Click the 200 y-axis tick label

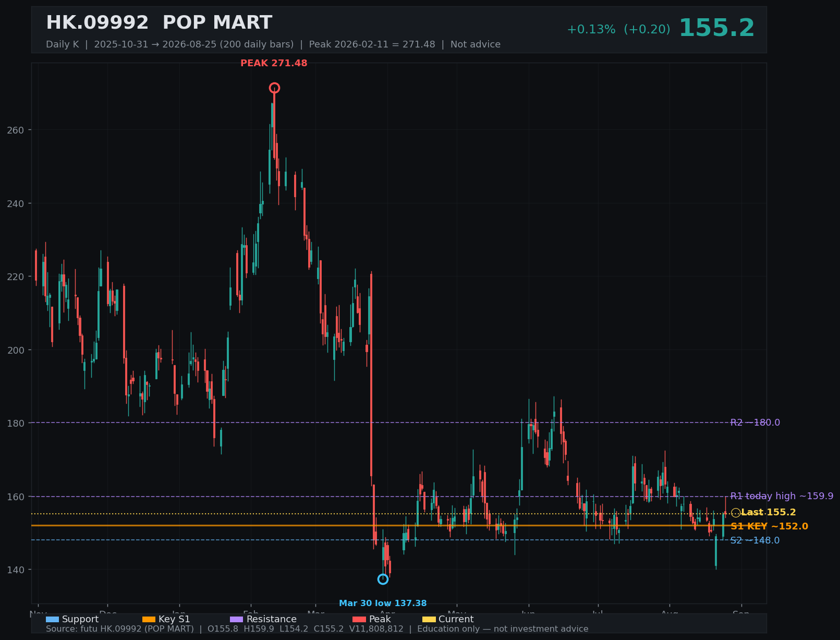[16, 350]
